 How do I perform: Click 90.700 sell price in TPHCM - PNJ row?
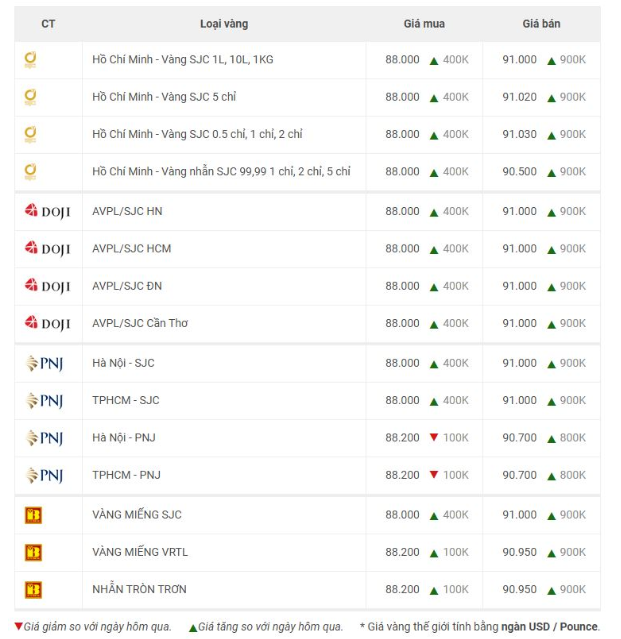click(x=520, y=475)
